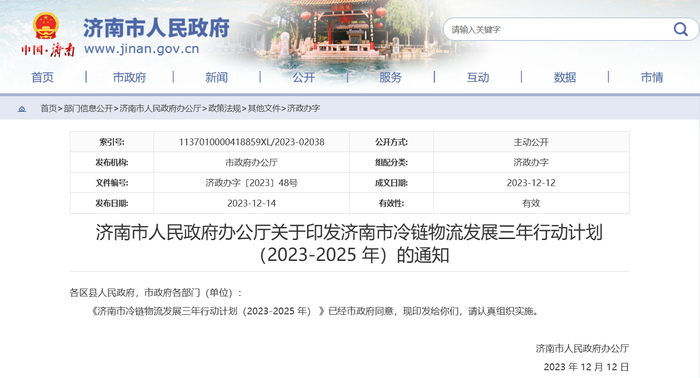This screenshot has height=378, width=700.
Task: Click the 文件编号 label cell
Action: (x=112, y=183)
